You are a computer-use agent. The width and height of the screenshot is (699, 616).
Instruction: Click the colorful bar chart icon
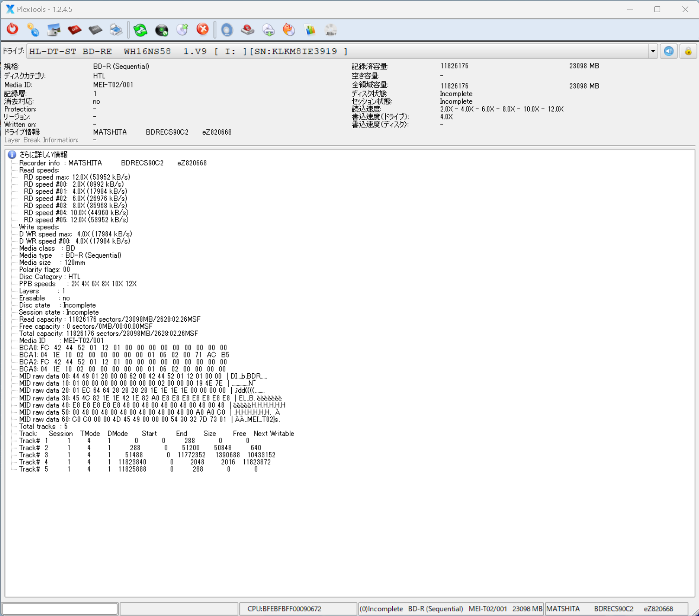pos(310,30)
